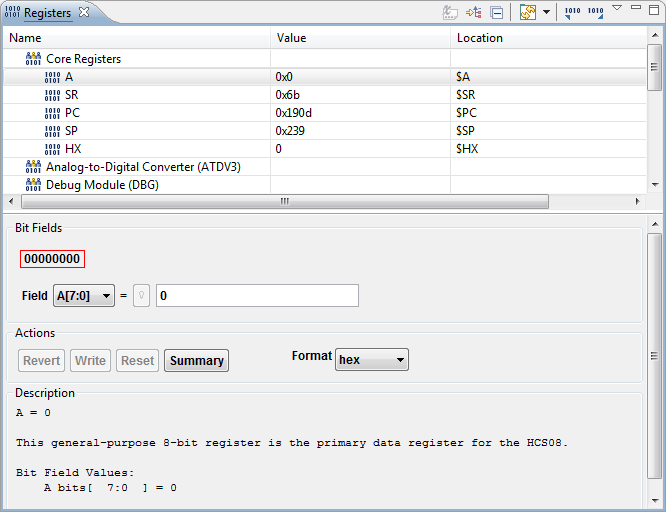Close the Registers tab
The width and height of the screenshot is (666, 512).
(x=84, y=13)
